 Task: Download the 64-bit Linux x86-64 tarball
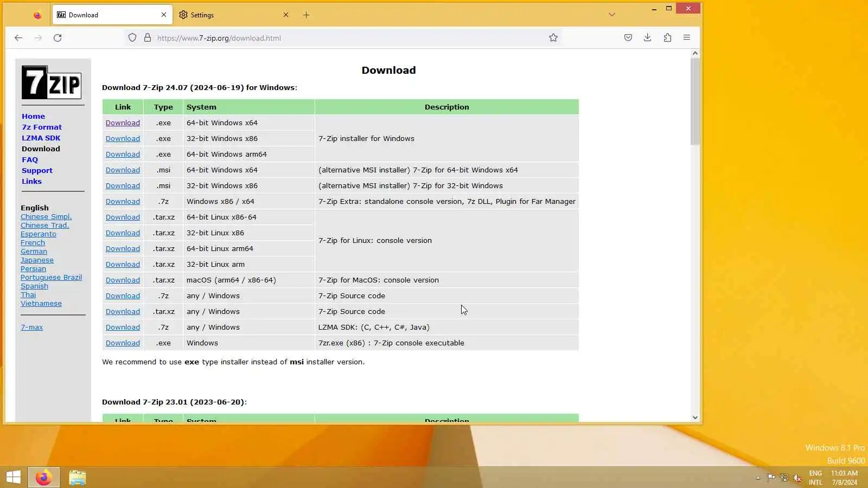click(x=123, y=217)
